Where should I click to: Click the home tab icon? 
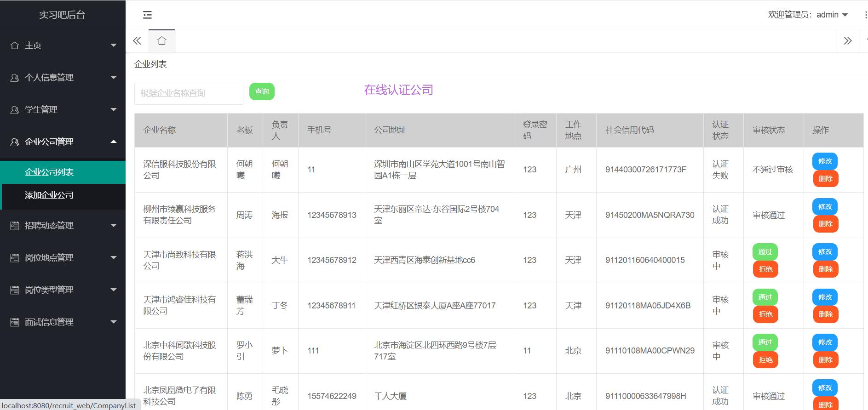[161, 40]
